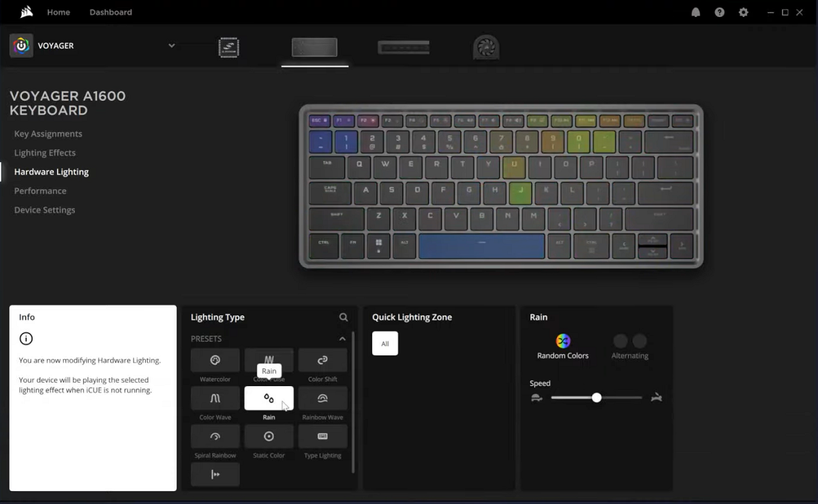The image size is (818, 504).
Task: Collapse the PRESETS section
Action: (x=342, y=338)
